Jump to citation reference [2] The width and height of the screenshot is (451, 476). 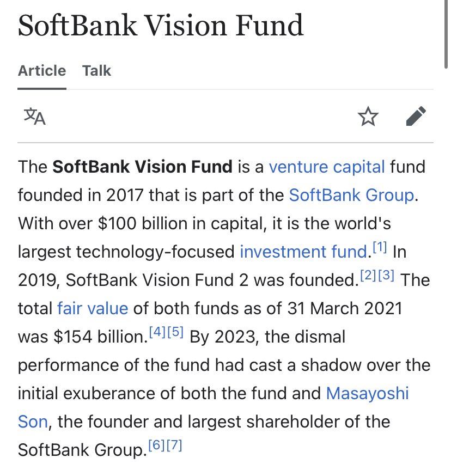(369, 276)
